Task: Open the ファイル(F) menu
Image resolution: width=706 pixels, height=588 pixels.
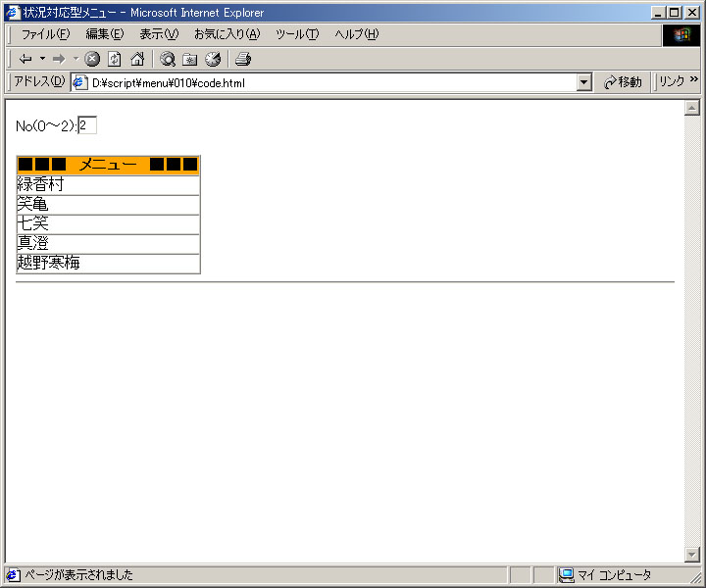Action: tap(46, 34)
